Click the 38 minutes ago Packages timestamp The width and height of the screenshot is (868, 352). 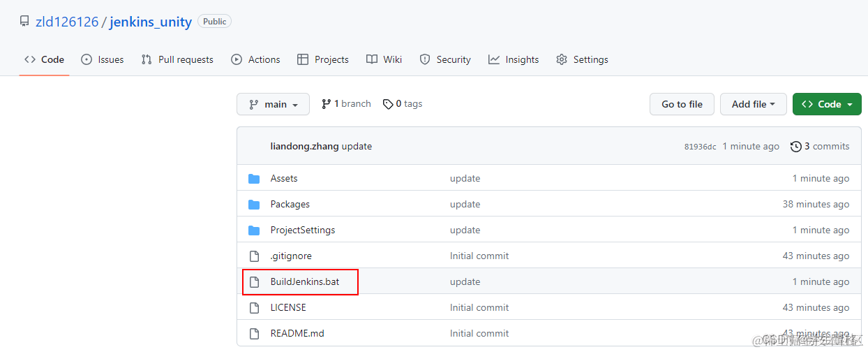coord(816,204)
